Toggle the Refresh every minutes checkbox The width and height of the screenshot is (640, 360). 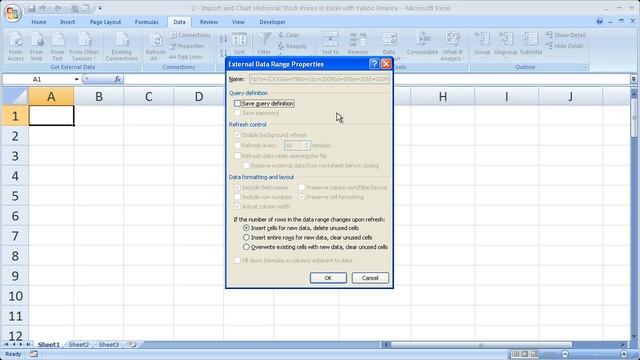tap(237, 145)
